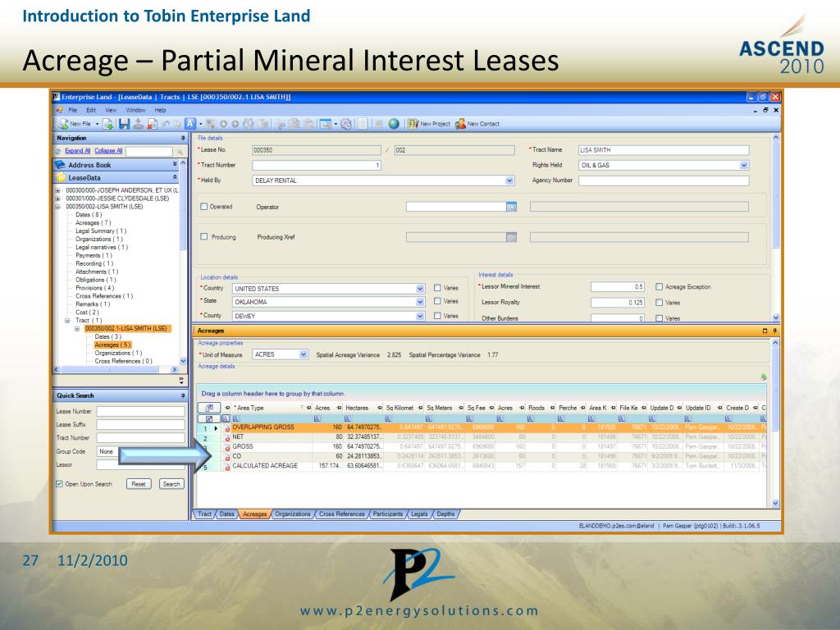Expand the Address Book section
This screenshot has height=630, width=840.
175,164
